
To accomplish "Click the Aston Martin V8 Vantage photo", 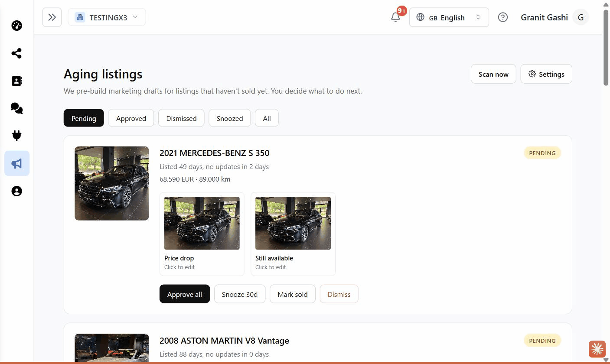I will coord(112,348).
